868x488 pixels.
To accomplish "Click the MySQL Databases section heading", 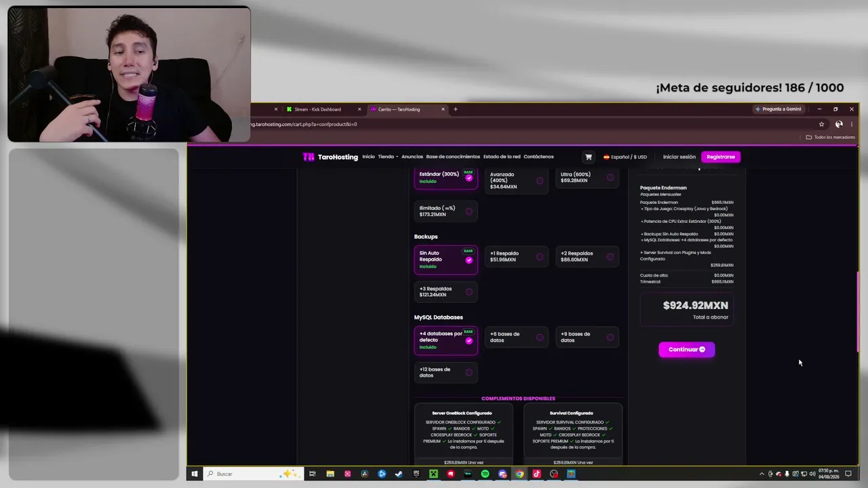I will pos(438,317).
